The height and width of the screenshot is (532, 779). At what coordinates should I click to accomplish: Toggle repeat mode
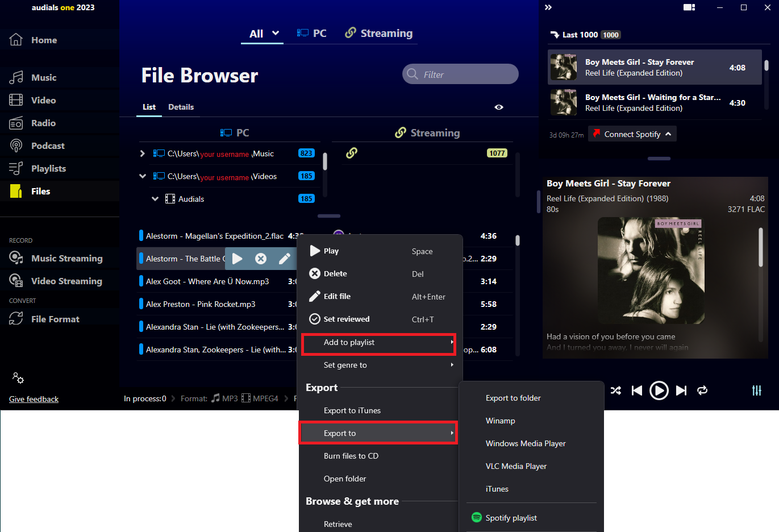(x=702, y=390)
